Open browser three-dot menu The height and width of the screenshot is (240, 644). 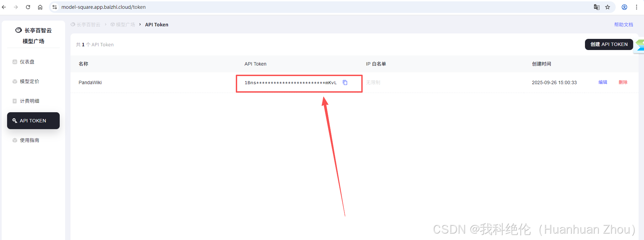pyautogui.click(x=637, y=7)
